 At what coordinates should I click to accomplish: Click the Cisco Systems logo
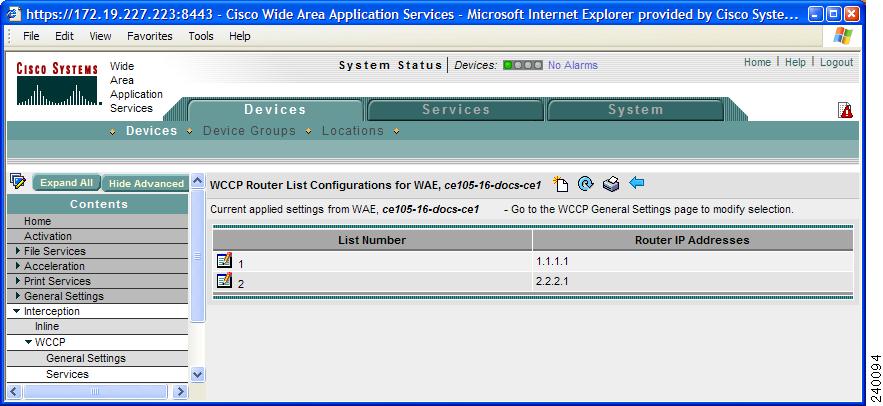(57, 84)
